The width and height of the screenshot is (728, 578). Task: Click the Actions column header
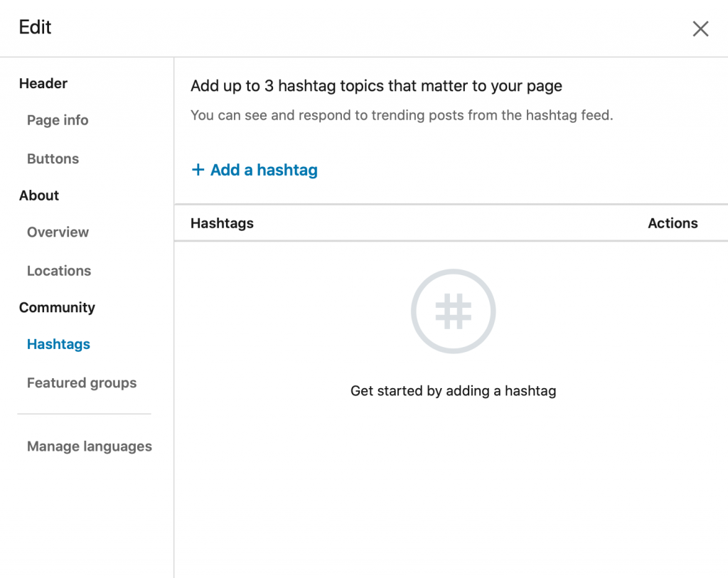coord(673,223)
